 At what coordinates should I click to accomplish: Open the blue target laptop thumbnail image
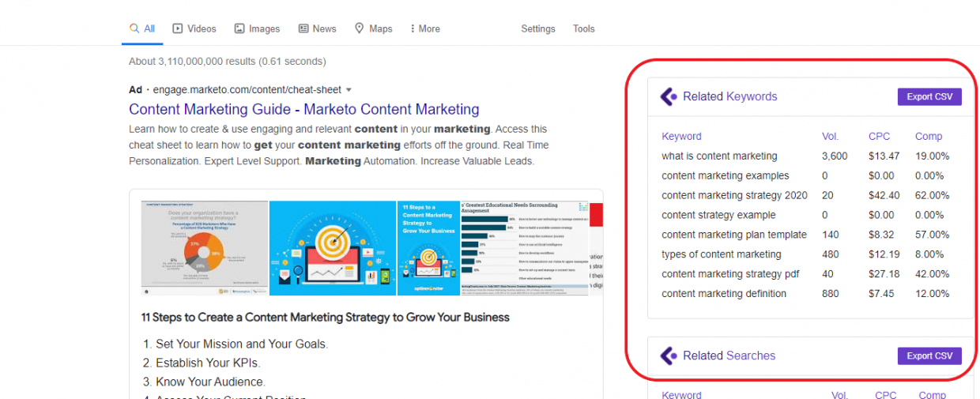click(333, 248)
